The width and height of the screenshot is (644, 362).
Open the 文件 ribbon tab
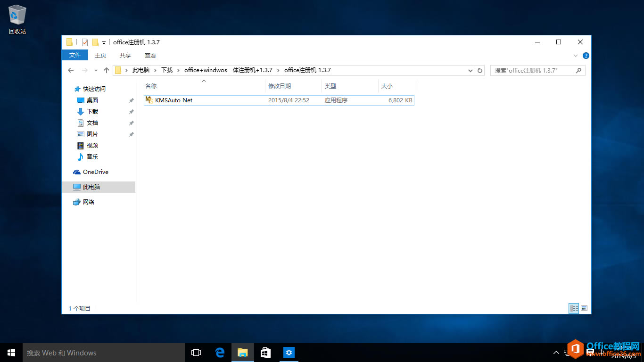tap(75, 55)
